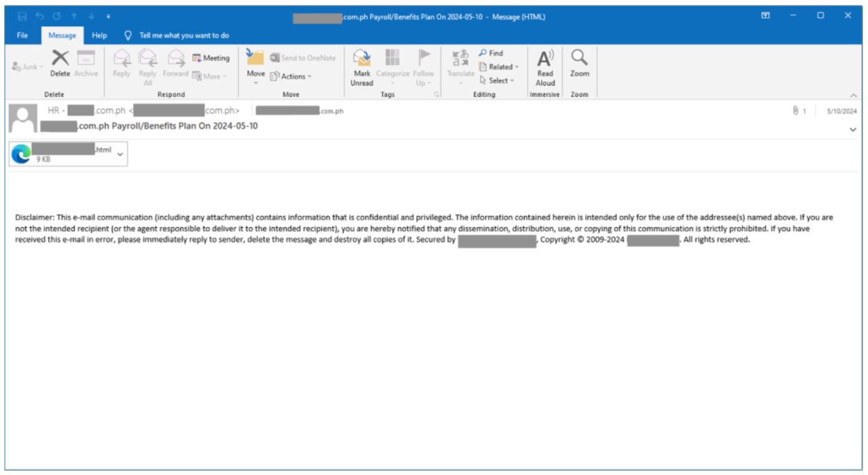Click the Reply All icon
868x475 pixels.
(147, 58)
